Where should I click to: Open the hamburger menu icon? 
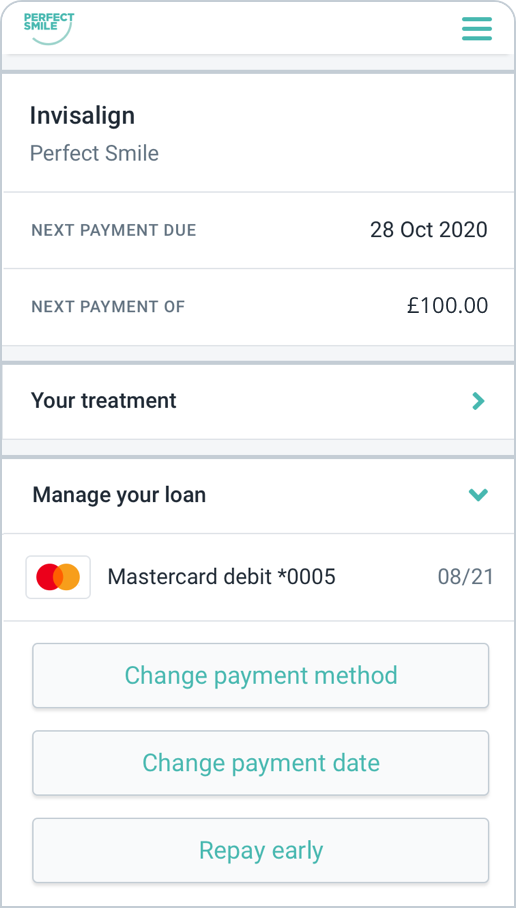477,29
